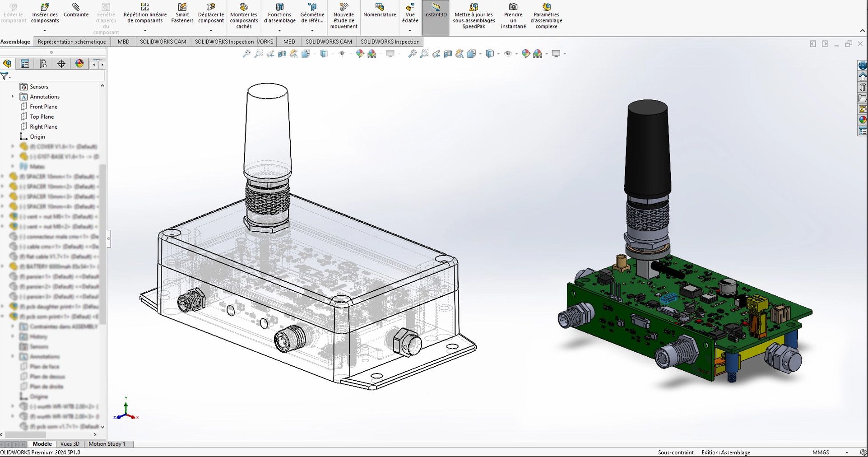Image resolution: width=868 pixels, height=457 pixels.
Task: Open the FeatureManager design tree tab
Action: point(7,64)
